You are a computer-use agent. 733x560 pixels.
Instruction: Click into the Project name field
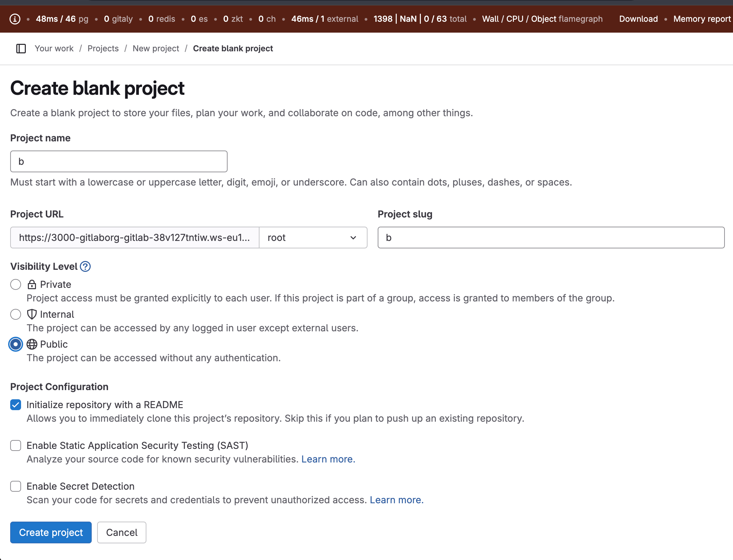click(119, 161)
